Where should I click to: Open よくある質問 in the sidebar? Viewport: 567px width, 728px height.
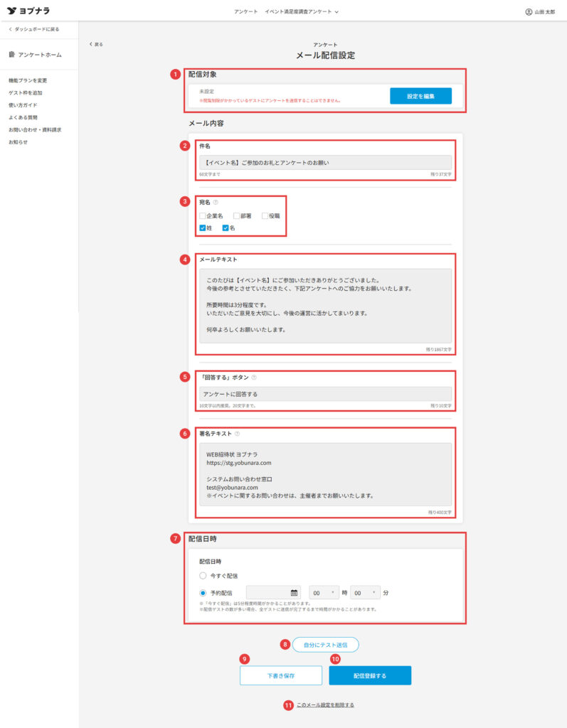pos(23,117)
